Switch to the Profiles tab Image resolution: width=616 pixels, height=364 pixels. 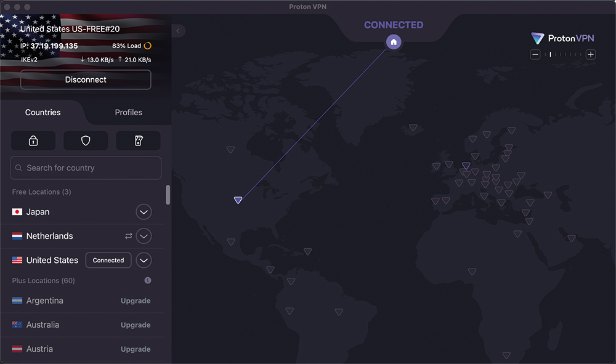tap(129, 112)
